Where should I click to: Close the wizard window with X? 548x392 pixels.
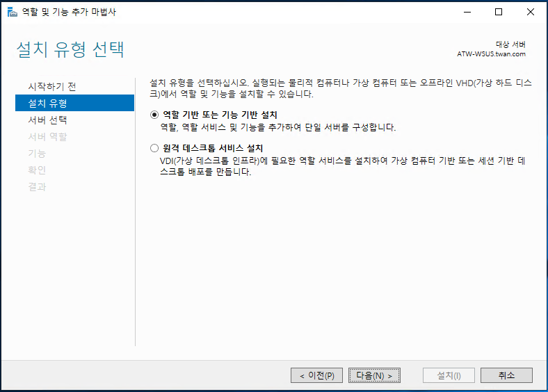530,12
